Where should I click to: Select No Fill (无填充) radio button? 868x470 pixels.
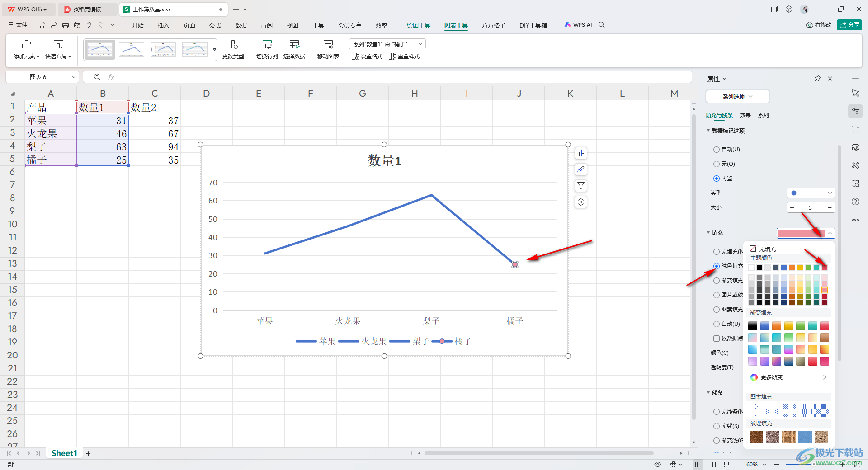[x=717, y=252]
